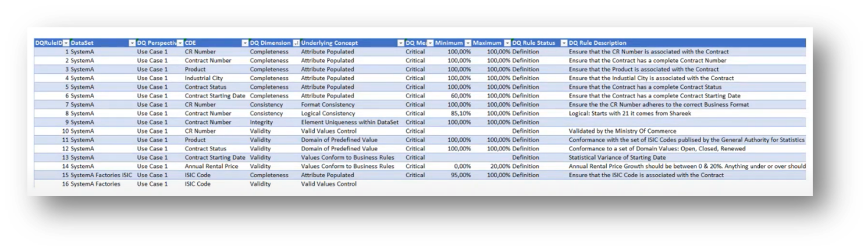Select 'ISIC Code' CDE cell in row 15
This screenshot has height=251, width=868.
pos(198,175)
